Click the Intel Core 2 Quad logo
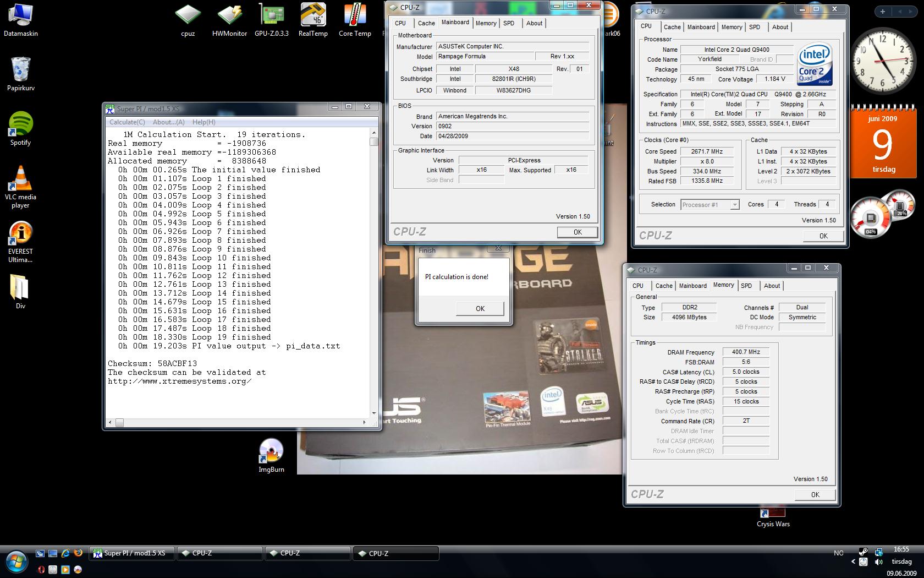Image resolution: width=924 pixels, height=578 pixels. pos(815,65)
